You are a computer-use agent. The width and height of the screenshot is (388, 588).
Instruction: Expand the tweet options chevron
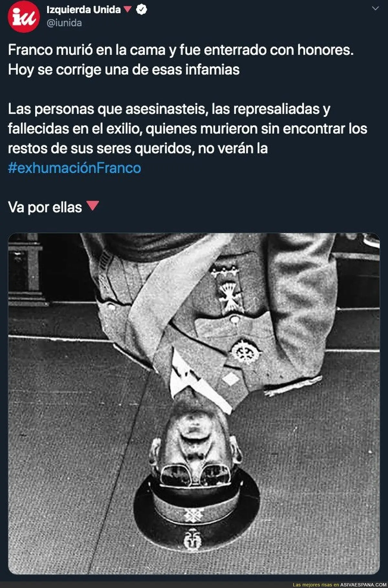[x=375, y=8]
